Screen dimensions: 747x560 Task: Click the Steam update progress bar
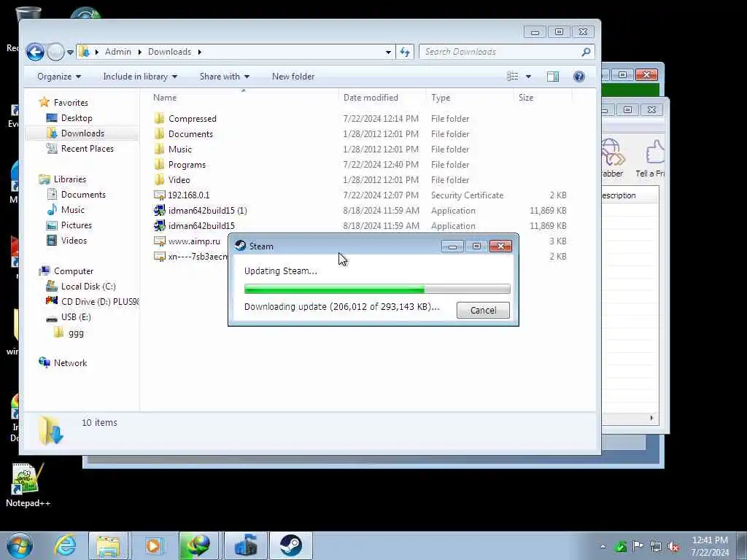(377, 289)
